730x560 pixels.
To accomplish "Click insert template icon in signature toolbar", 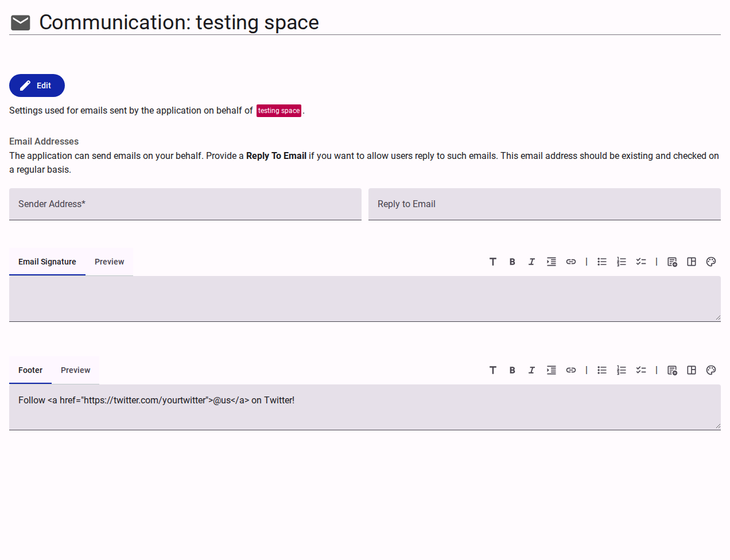I will 672,262.
